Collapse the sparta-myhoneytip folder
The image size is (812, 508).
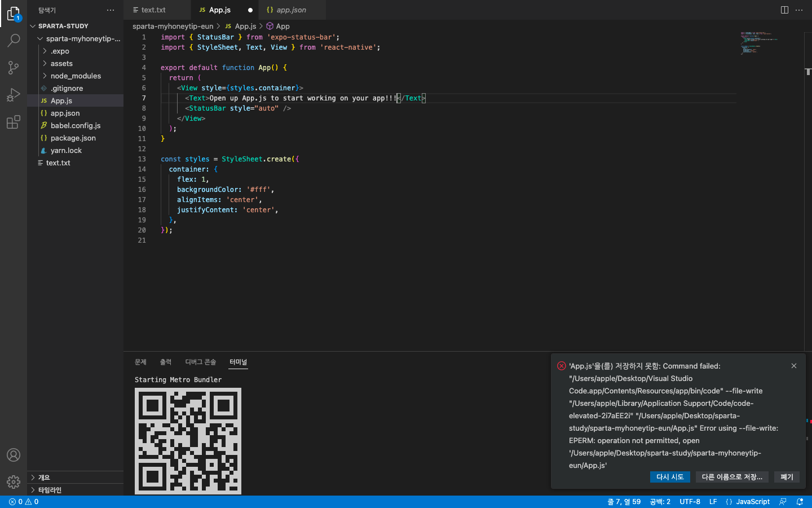(76, 38)
